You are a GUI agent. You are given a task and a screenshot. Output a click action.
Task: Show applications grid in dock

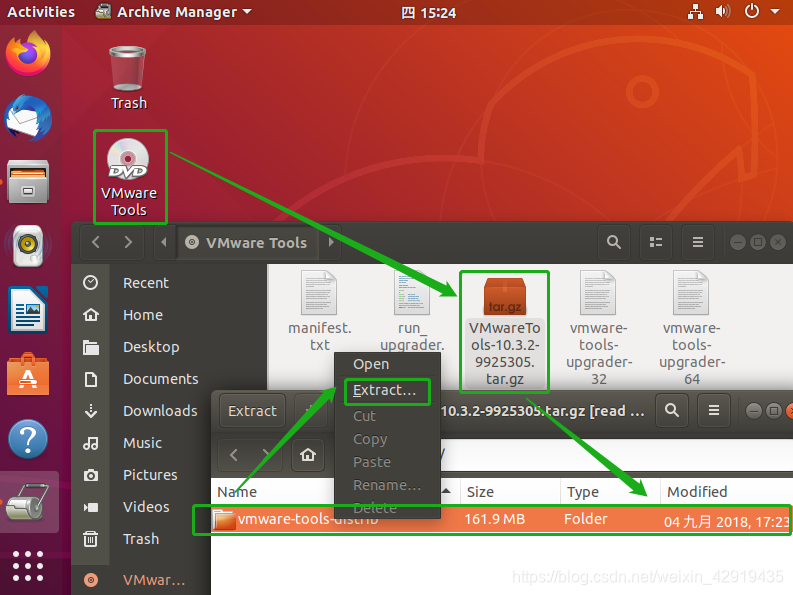coord(28,566)
